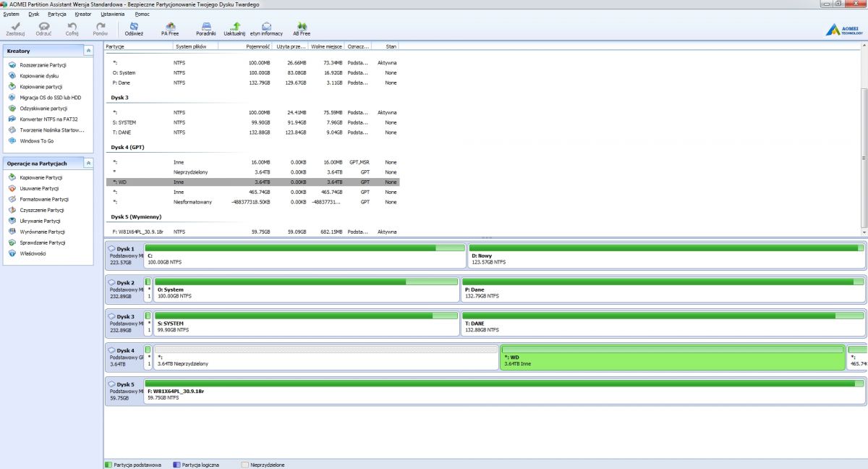This screenshot has width=868, height=469.
Task: Collapse the Operacje na Partycjach panel
Action: [88, 164]
